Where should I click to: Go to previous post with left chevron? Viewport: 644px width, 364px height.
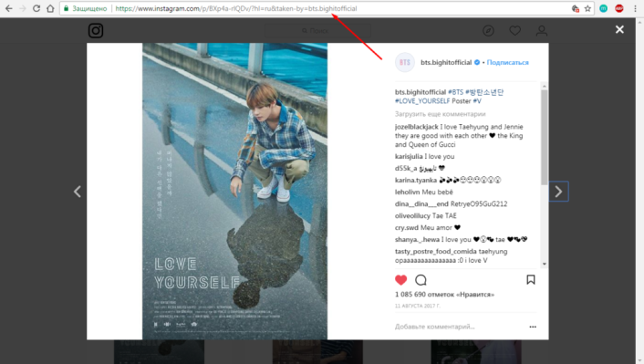click(x=78, y=192)
